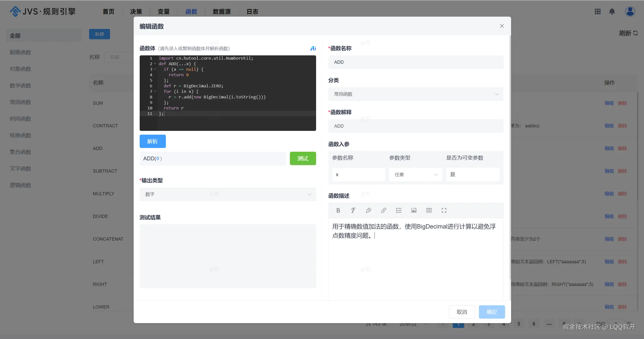Screen dimensions: 644x339
Task: Insert image via the picture icon
Action: 414,210
